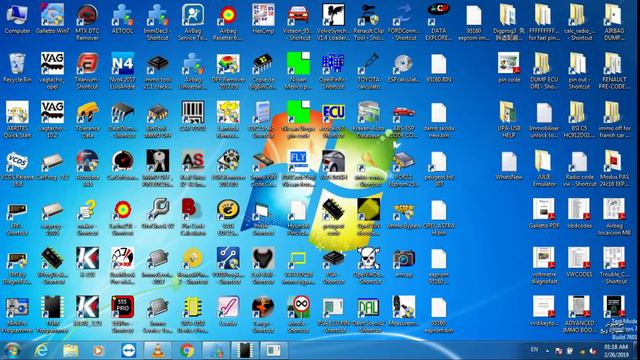Launch 555 PRO shortcut

122,314
